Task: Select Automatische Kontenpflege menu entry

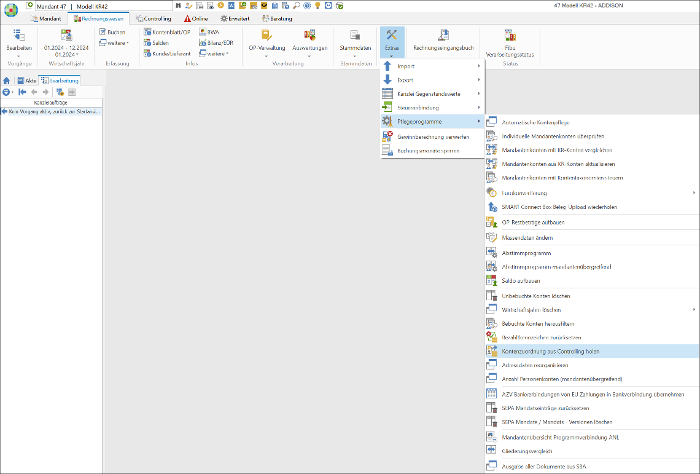Action: pyautogui.click(x=592, y=122)
